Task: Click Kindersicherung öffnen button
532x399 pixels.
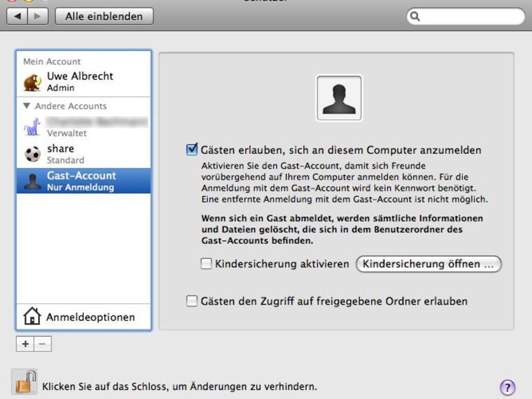Action: click(428, 264)
